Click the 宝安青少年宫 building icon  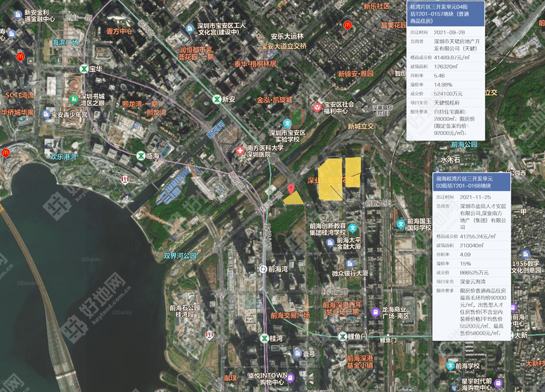[x=46, y=114]
